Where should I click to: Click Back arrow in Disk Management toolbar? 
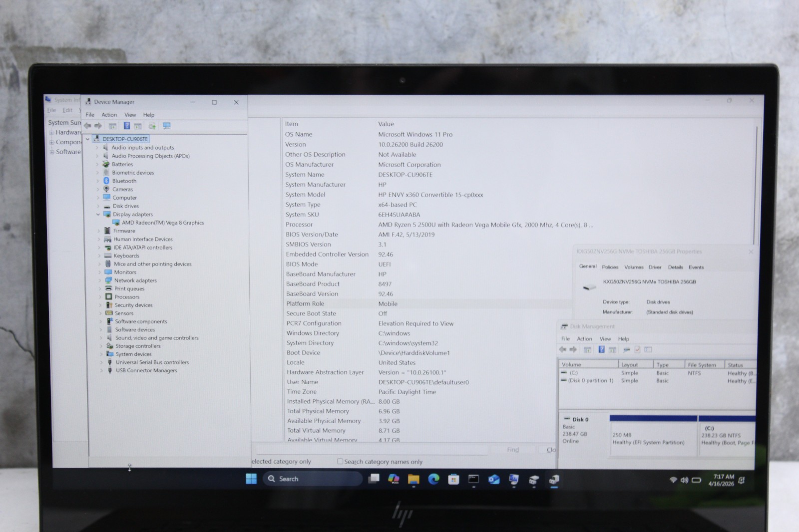(563, 349)
